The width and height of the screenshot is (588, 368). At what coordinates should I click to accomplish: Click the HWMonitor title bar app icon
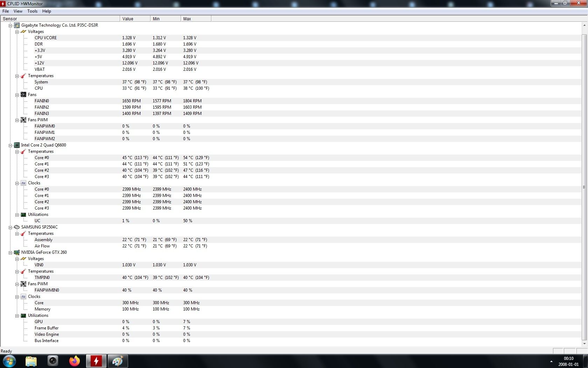pyautogui.click(x=3, y=4)
